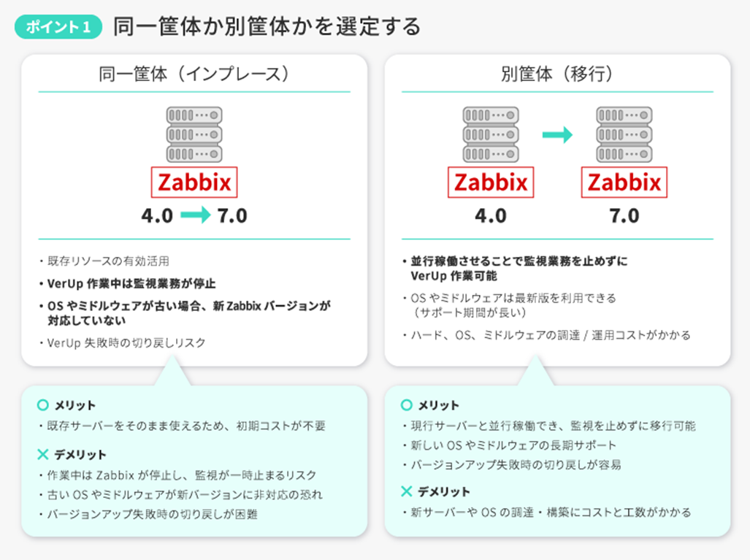Click text （サポート期間が長い）

(469, 312)
